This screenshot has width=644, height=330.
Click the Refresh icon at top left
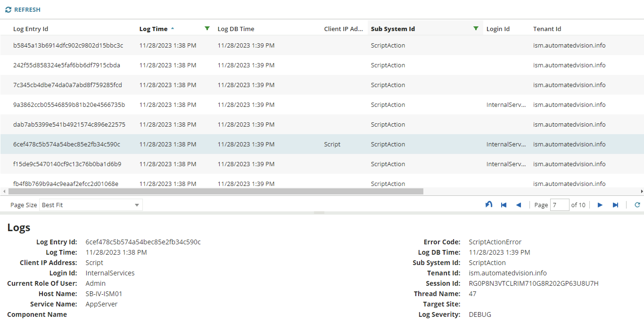[8, 9]
